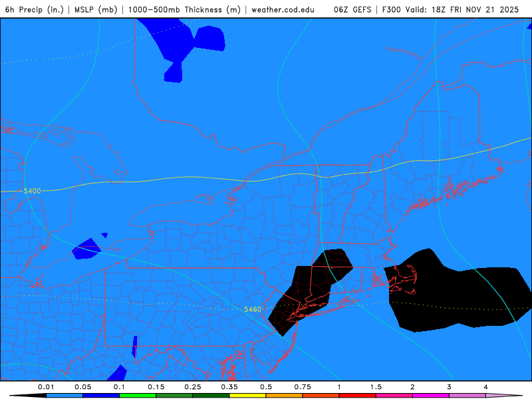
Task: Click "1000-500mb Thickness (m)" header text
Action: [184, 9]
